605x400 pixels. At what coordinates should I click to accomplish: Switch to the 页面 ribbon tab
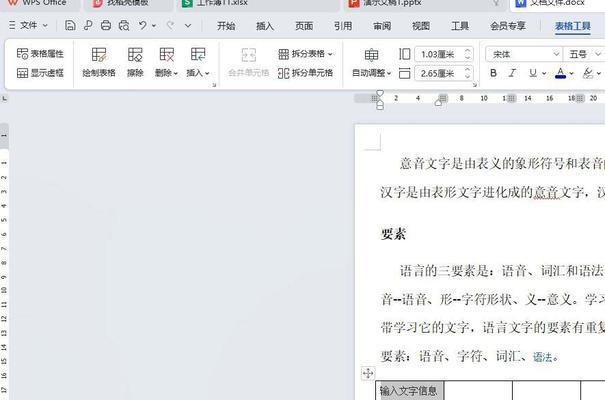(x=304, y=26)
